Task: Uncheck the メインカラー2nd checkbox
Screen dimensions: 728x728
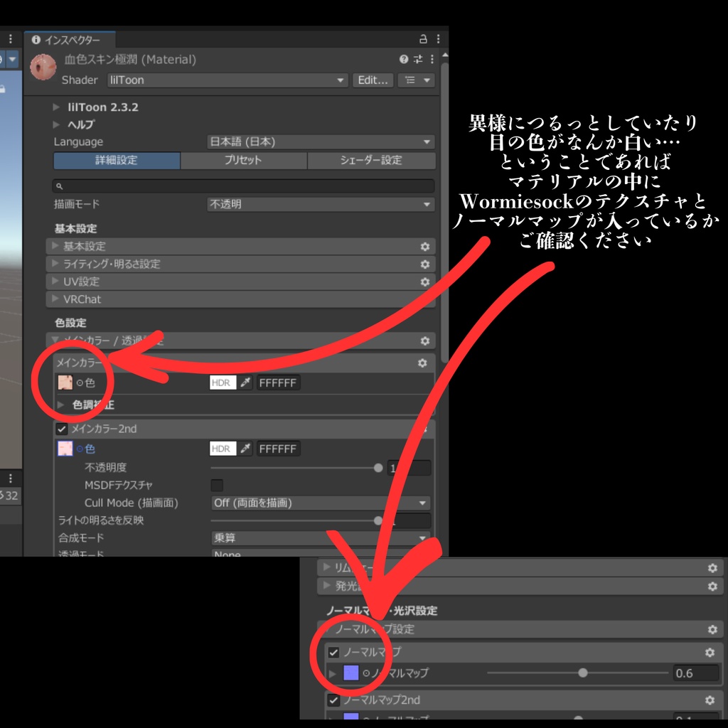Action: point(60,429)
